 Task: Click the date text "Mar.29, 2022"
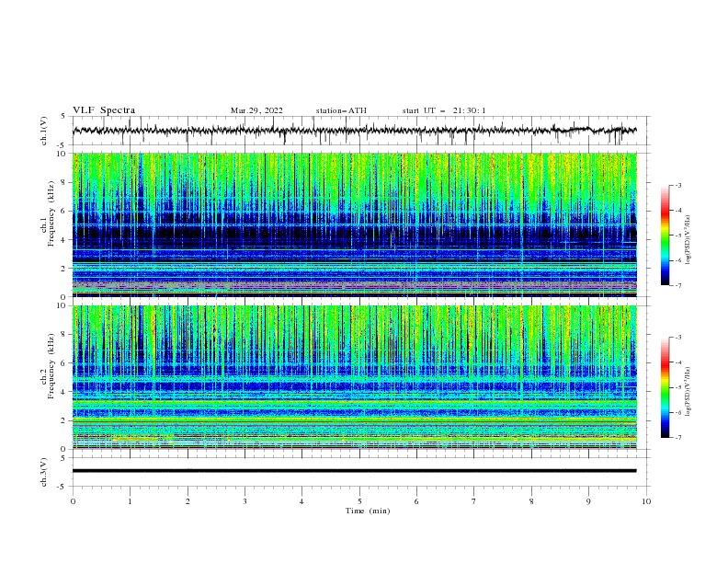[x=256, y=110]
